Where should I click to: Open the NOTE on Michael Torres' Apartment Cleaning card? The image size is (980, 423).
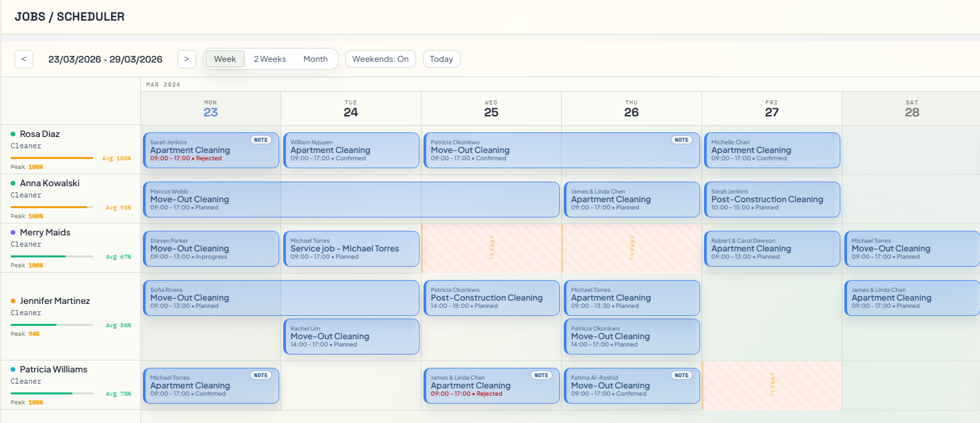261,375
